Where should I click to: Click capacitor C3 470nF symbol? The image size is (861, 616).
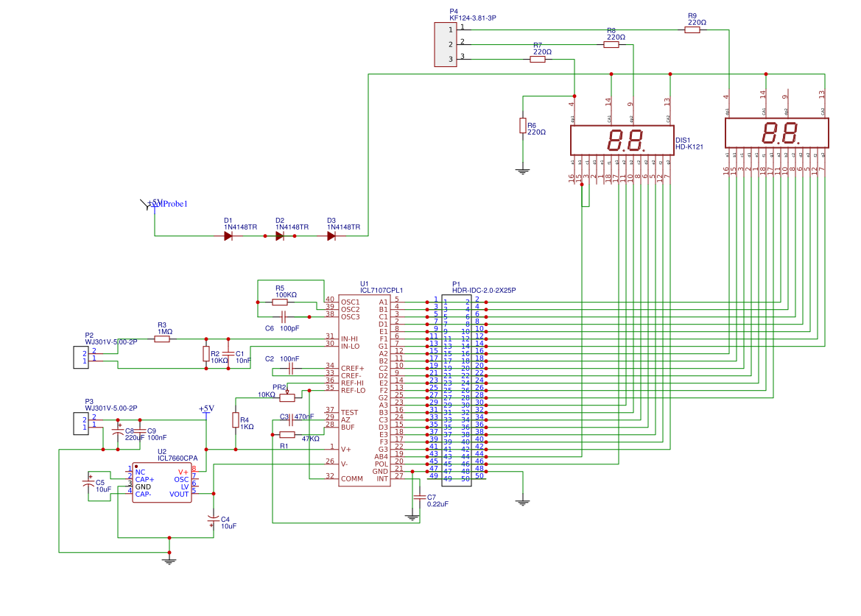pyautogui.click(x=291, y=420)
